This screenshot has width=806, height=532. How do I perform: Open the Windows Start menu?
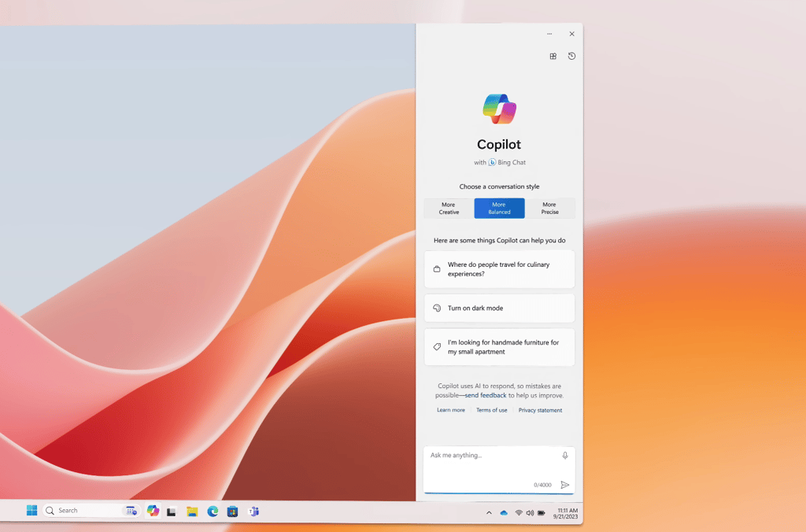31,511
